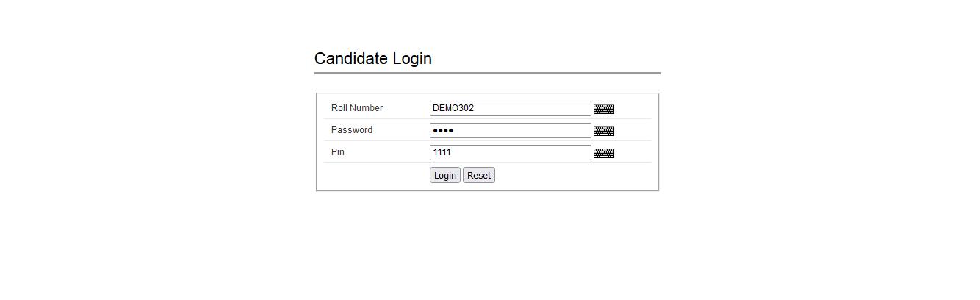The height and width of the screenshot is (300, 980).
Task: Click the Login button
Action: (444, 175)
